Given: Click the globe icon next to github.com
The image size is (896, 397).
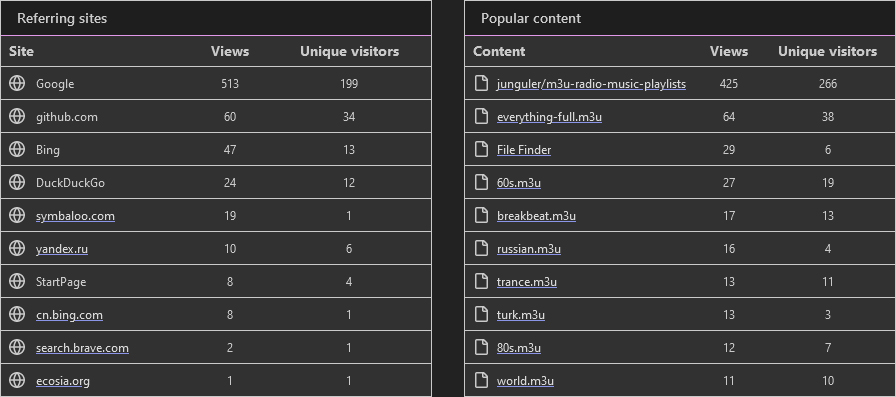Looking at the screenshot, I should pos(17,117).
